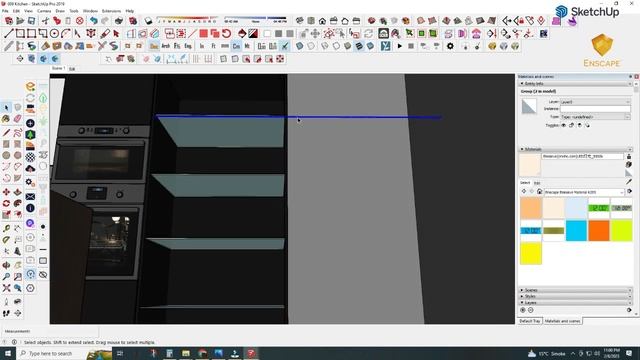Enable Arch architectural units format
This screenshot has width=640, height=360.
pyautogui.click(x=166, y=46)
